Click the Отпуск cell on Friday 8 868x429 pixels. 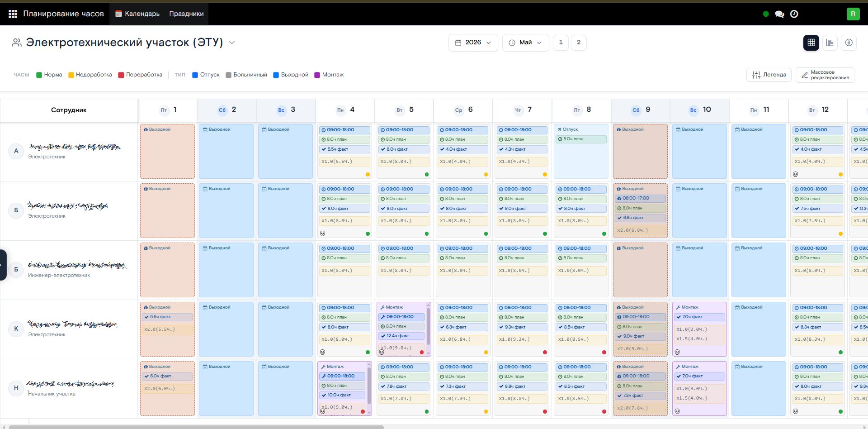click(x=581, y=151)
